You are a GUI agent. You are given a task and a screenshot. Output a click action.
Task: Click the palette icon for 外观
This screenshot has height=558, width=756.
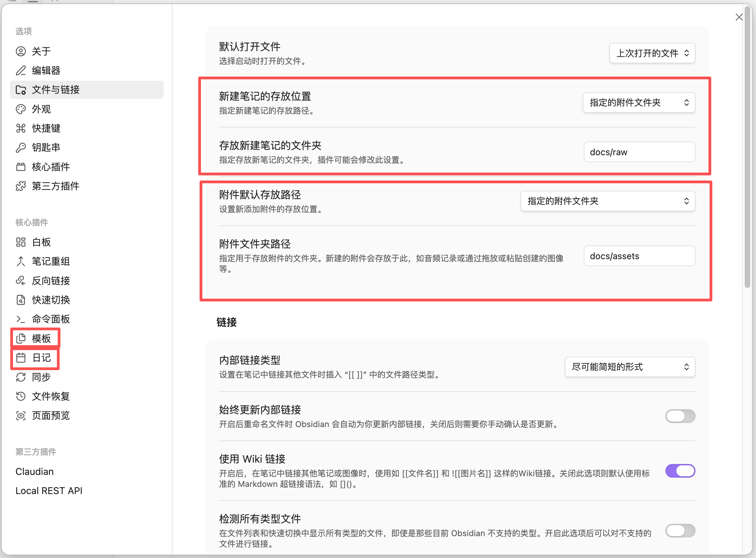pyautogui.click(x=21, y=109)
